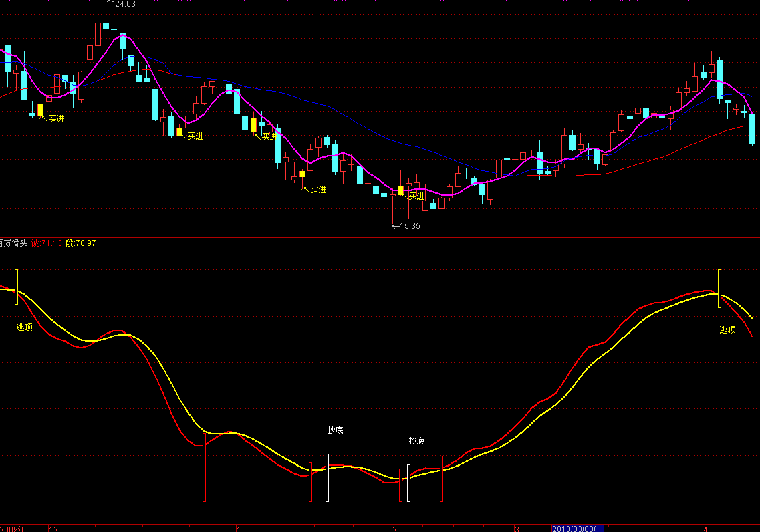This screenshot has width=760, height=532.
Task: Click the 2009年 year label on time axis
Action: coord(13,529)
